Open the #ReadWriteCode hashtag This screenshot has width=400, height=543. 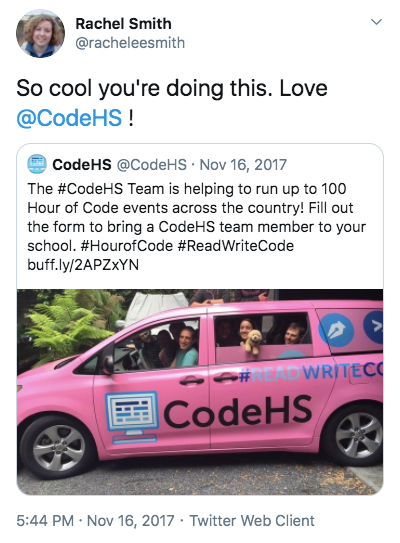pos(235,246)
